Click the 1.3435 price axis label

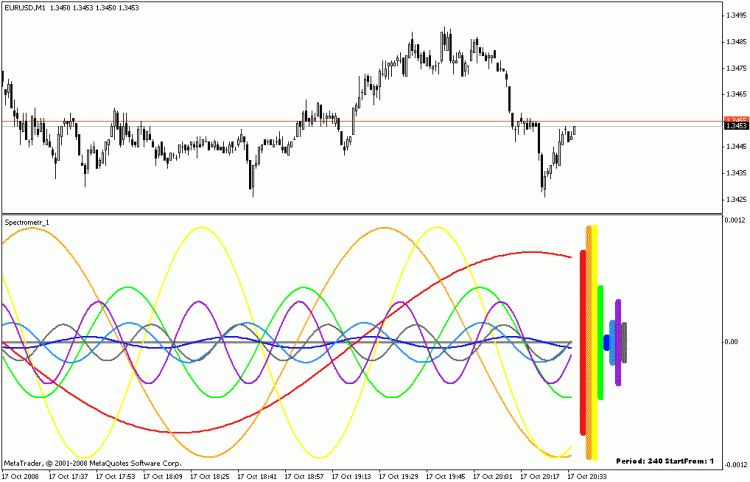point(735,173)
